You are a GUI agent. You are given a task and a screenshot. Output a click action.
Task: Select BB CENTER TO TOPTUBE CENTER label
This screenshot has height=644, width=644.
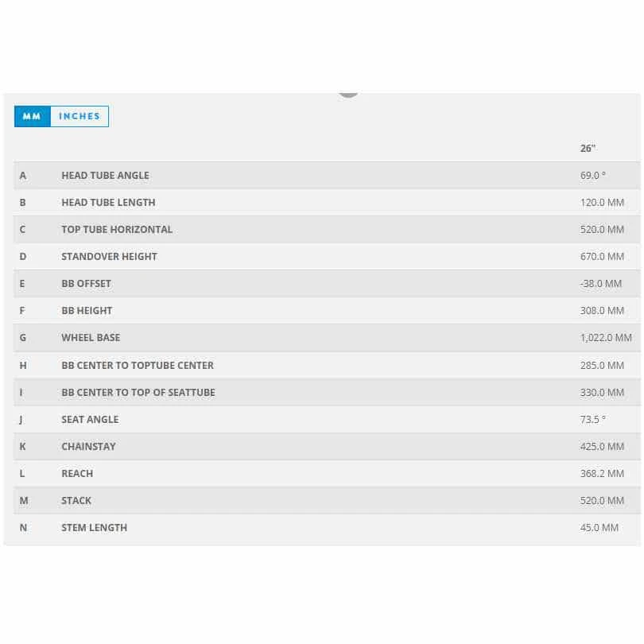pyautogui.click(x=138, y=365)
